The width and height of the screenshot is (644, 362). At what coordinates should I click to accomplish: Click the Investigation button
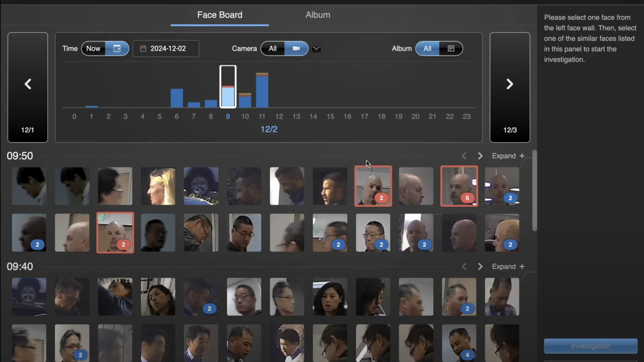coord(590,346)
